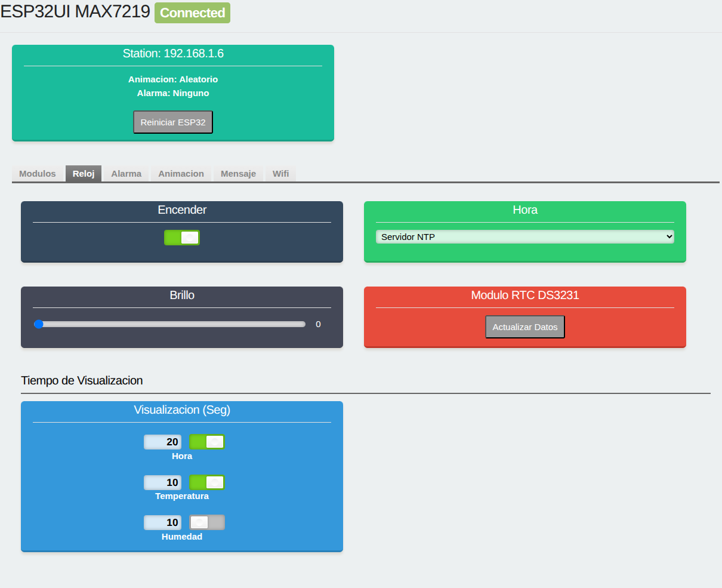The height and width of the screenshot is (588, 722).
Task: Click the dropdown arrow in the Hora panel
Action: [x=669, y=237]
